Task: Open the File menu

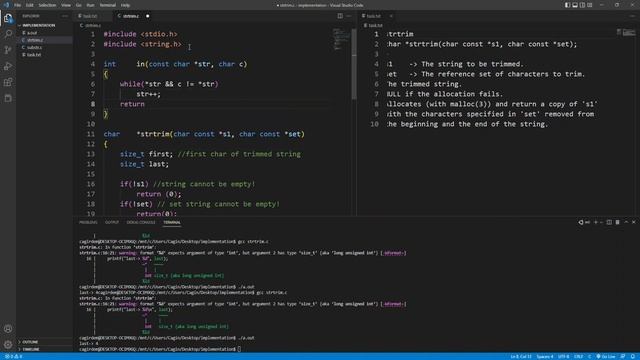Action: point(18,5)
